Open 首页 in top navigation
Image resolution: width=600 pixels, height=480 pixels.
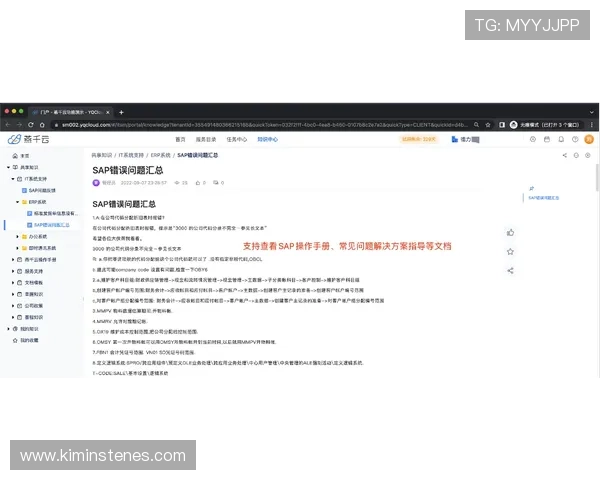[180, 139]
